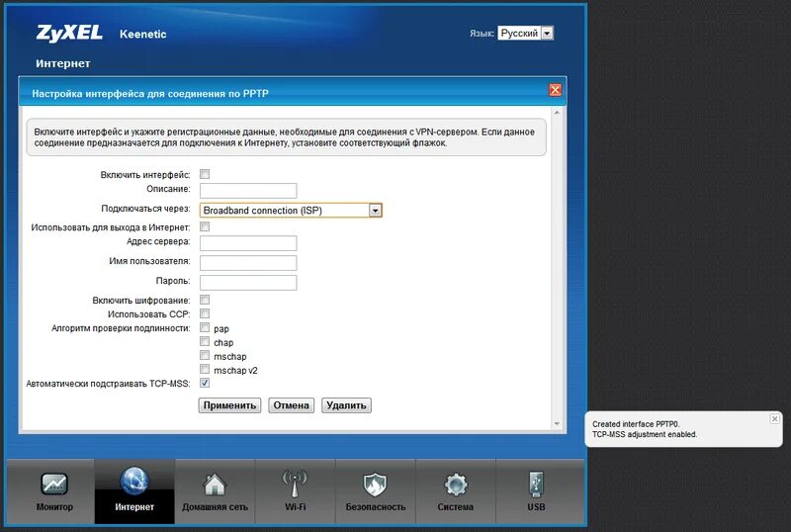Click the Алгоритм проверки подлинности label
Image resolution: width=791 pixels, height=532 pixels.
coord(121,328)
